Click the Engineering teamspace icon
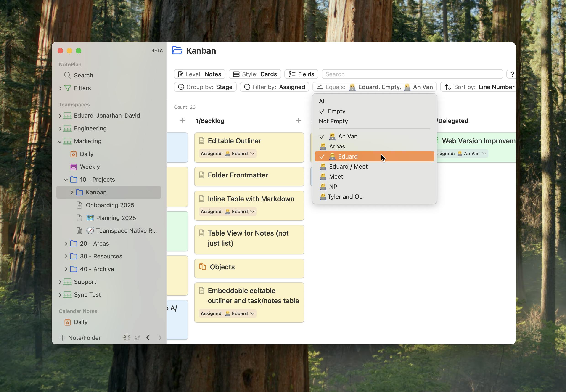566x392 pixels. pyautogui.click(x=67, y=128)
